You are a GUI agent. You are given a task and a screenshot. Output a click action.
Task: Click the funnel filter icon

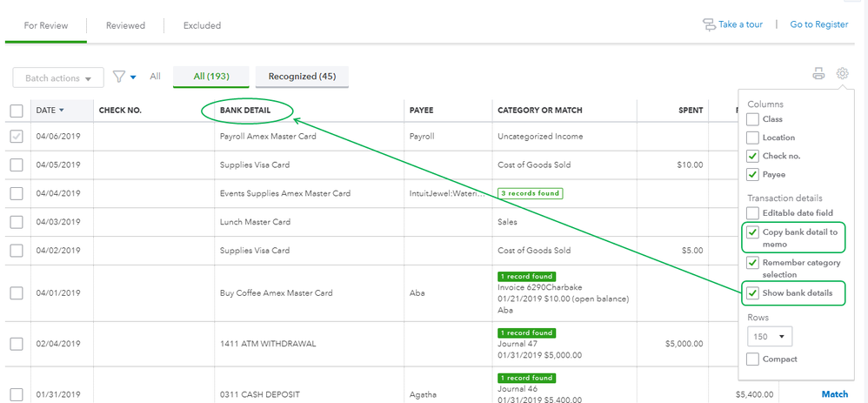coord(119,77)
